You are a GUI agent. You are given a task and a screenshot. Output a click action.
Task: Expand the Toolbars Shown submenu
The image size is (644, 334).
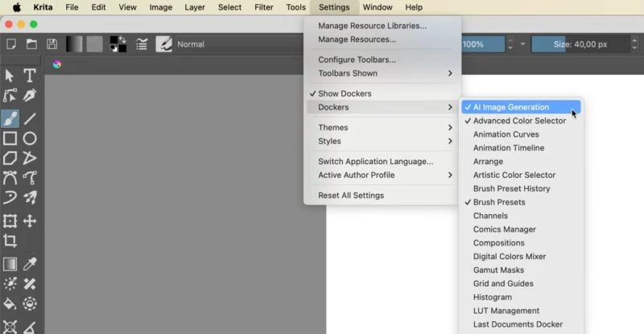point(383,73)
